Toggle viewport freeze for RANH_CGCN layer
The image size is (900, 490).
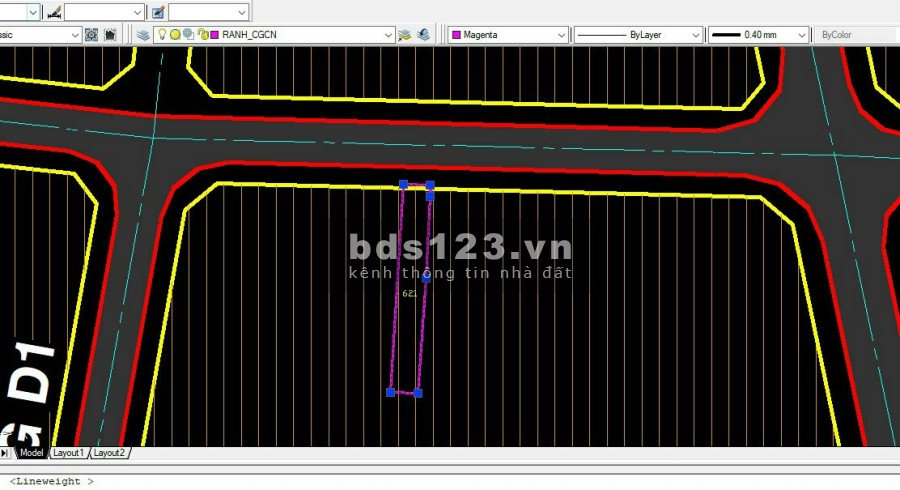188,35
